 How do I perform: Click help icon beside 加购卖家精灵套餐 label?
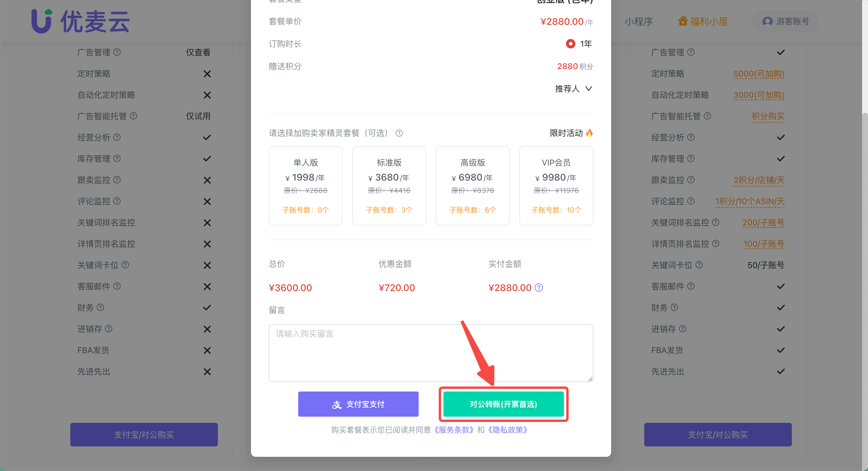(x=399, y=133)
